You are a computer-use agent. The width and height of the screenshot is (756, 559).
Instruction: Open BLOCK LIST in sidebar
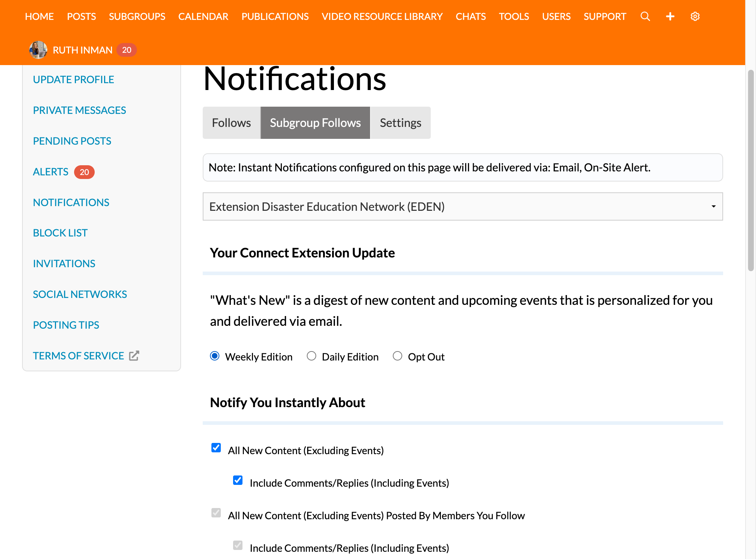pos(60,233)
